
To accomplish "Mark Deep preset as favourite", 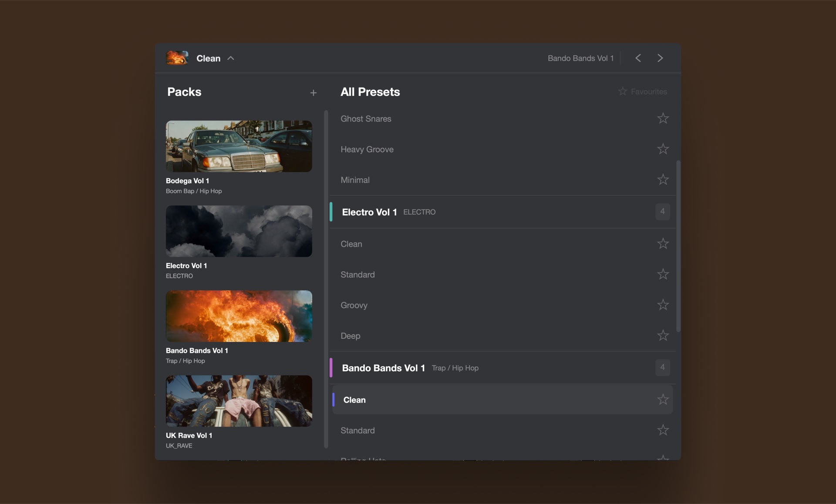I will (x=663, y=335).
